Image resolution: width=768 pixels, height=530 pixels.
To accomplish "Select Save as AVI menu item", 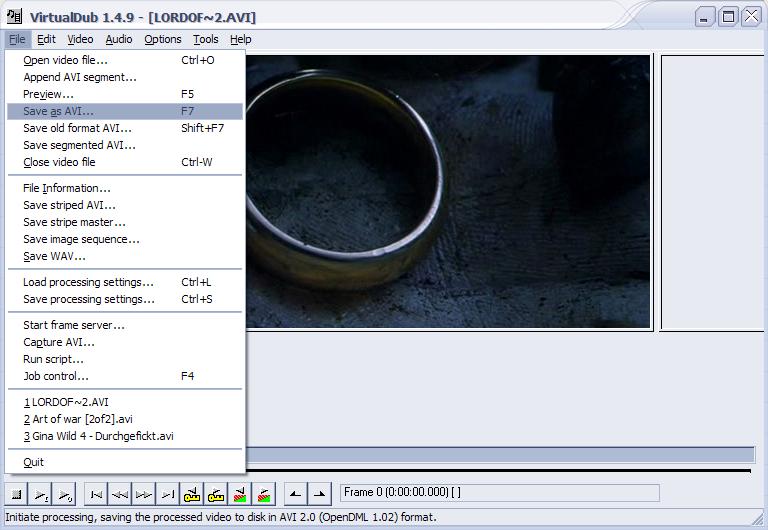I will click(x=125, y=111).
